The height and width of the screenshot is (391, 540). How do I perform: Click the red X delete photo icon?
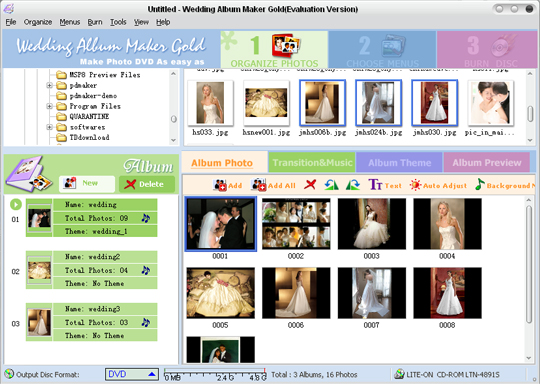point(310,185)
